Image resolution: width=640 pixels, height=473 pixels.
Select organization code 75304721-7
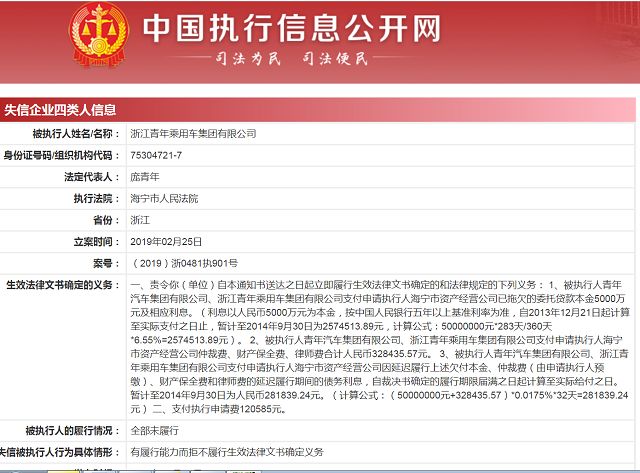156,155
